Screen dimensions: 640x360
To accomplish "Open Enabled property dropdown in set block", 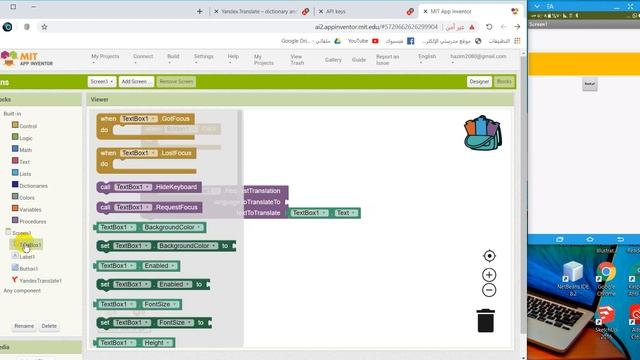I will (x=174, y=284).
